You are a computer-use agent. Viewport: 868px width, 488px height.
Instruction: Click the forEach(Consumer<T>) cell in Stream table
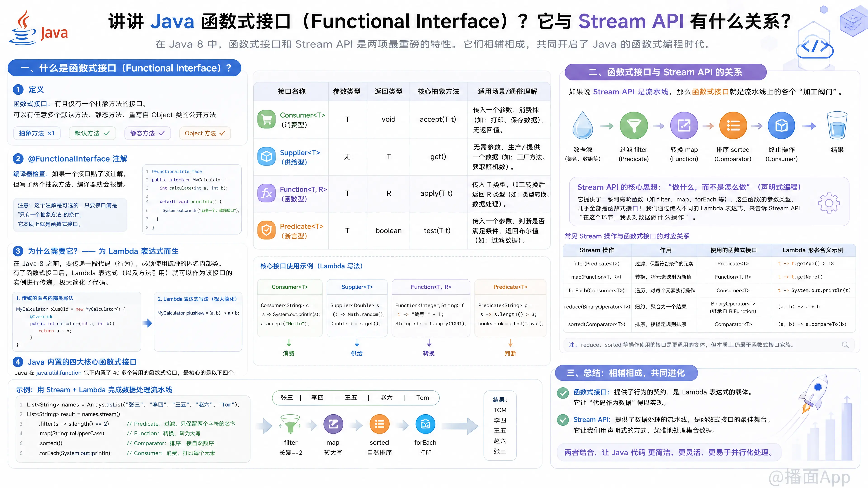(x=597, y=290)
